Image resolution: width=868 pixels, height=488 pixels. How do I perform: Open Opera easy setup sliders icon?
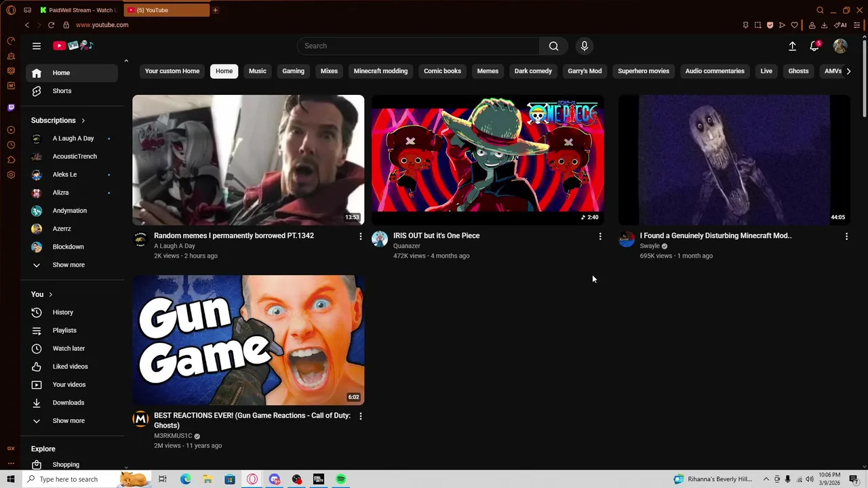click(857, 25)
